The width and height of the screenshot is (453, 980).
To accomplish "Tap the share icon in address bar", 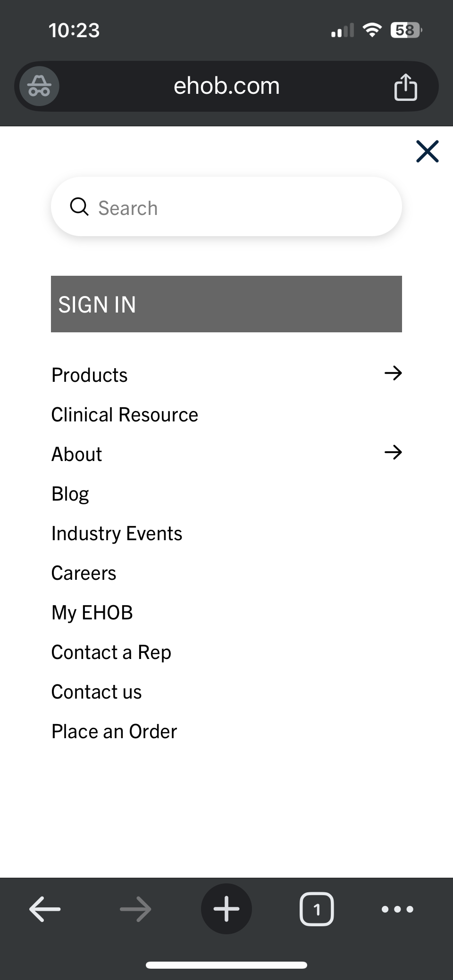I will tap(405, 87).
